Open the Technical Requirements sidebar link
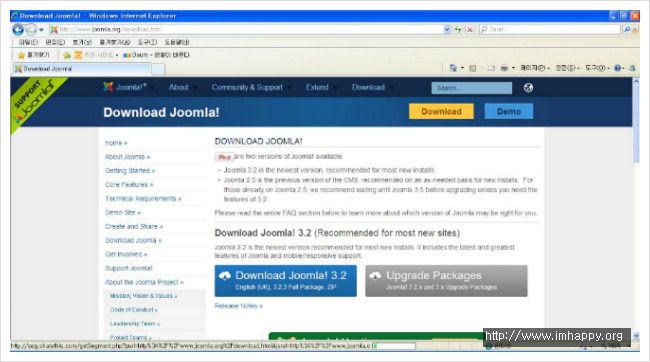This screenshot has height=362, width=650. pyautogui.click(x=143, y=199)
